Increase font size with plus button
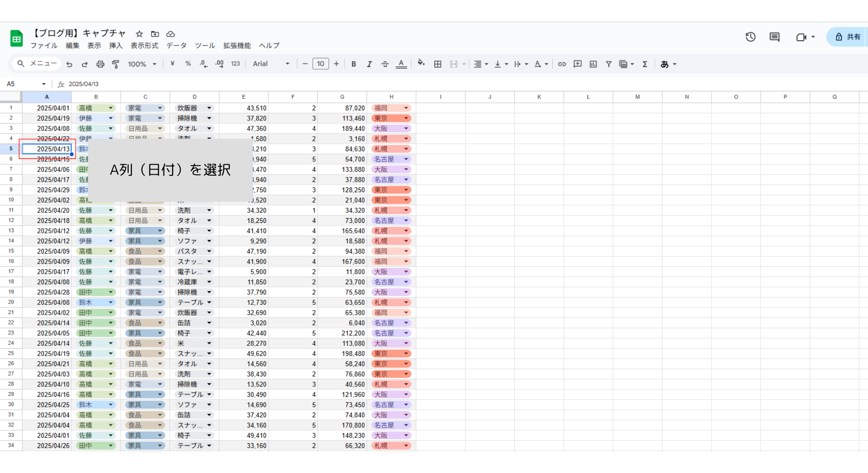Screen dimensions: 868x473 point(336,64)
